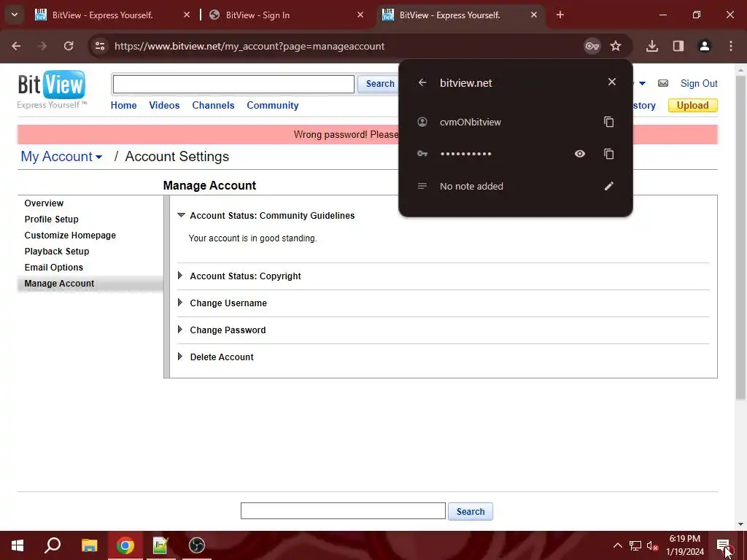This screenshot has width=747, height=560.
Task: Click Chrome icon in taskbar
Action: 125,545
